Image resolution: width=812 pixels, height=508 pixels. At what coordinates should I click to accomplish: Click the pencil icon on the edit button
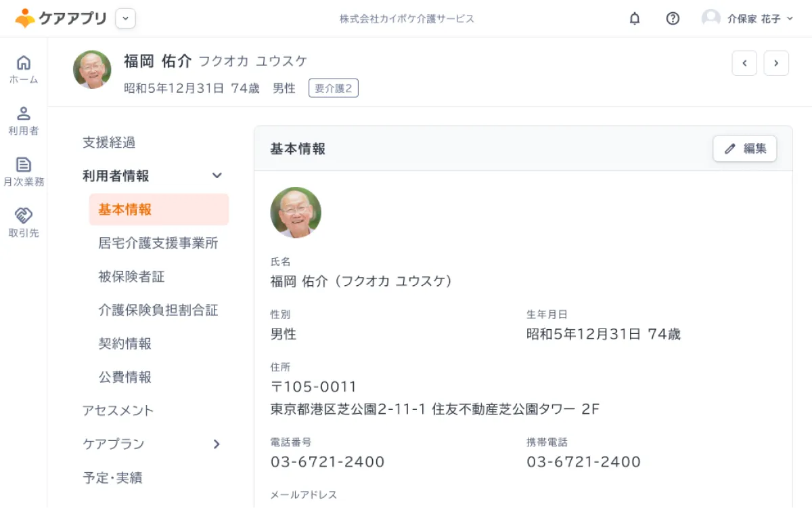[731, 148]
